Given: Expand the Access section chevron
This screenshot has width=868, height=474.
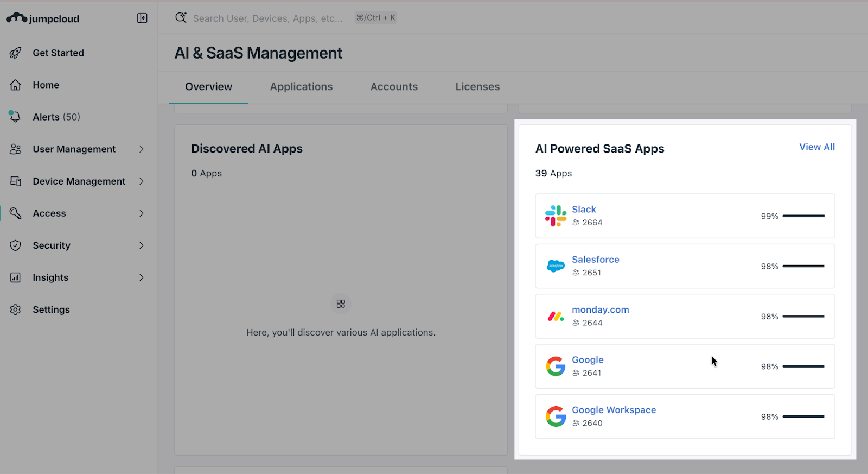Looking at the screenshot, I should 142,213.
